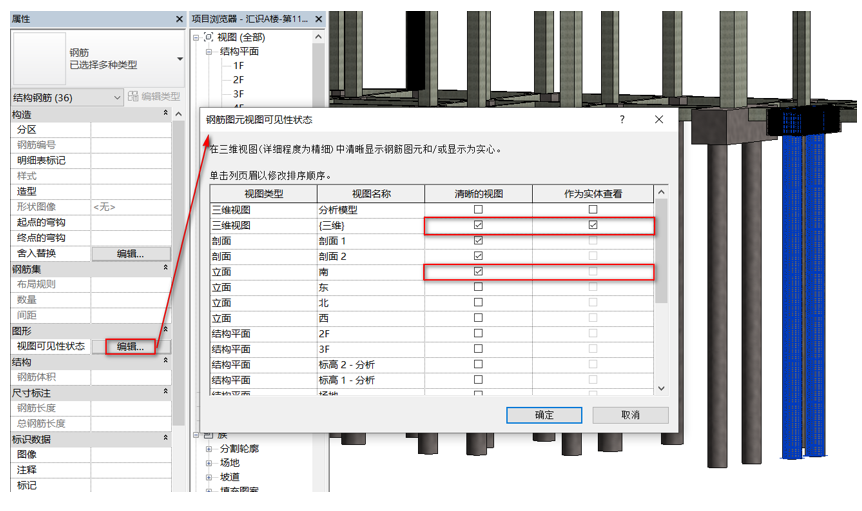Toggle 清晰的视图 checkbox for 分析模型 row
862x511 pixels.
[478, 209]
